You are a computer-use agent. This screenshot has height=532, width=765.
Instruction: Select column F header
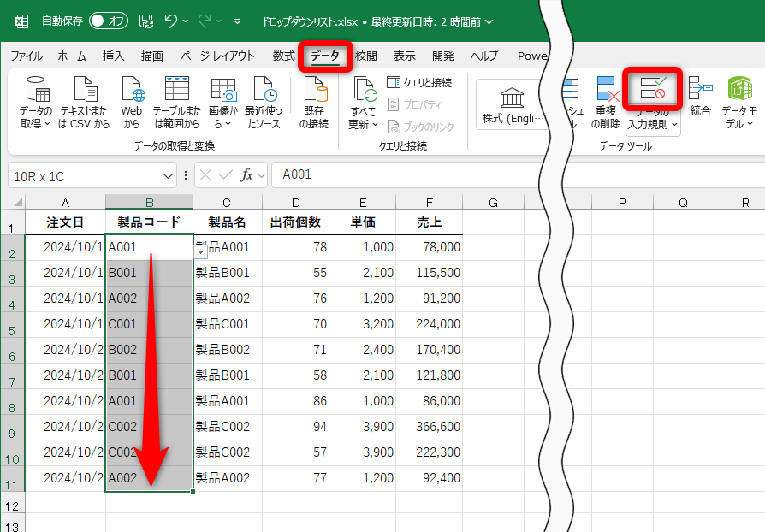click(429, 203)
